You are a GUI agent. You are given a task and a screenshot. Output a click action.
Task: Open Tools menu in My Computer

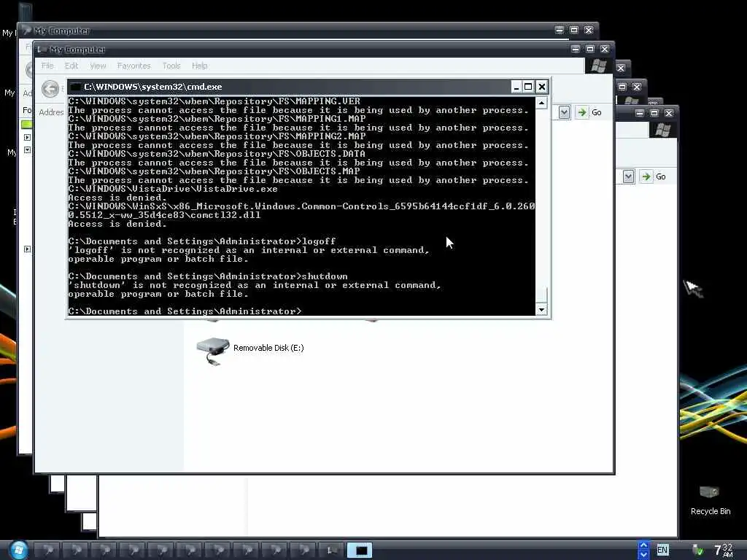pos(171,66)
